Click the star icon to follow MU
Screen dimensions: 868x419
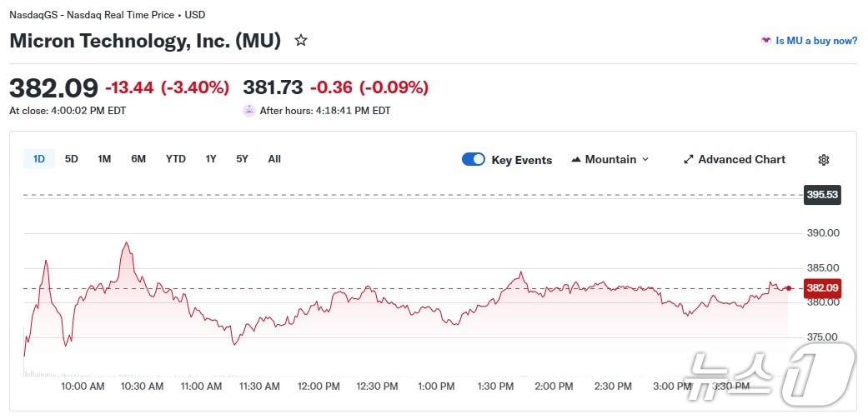point(301,40)
